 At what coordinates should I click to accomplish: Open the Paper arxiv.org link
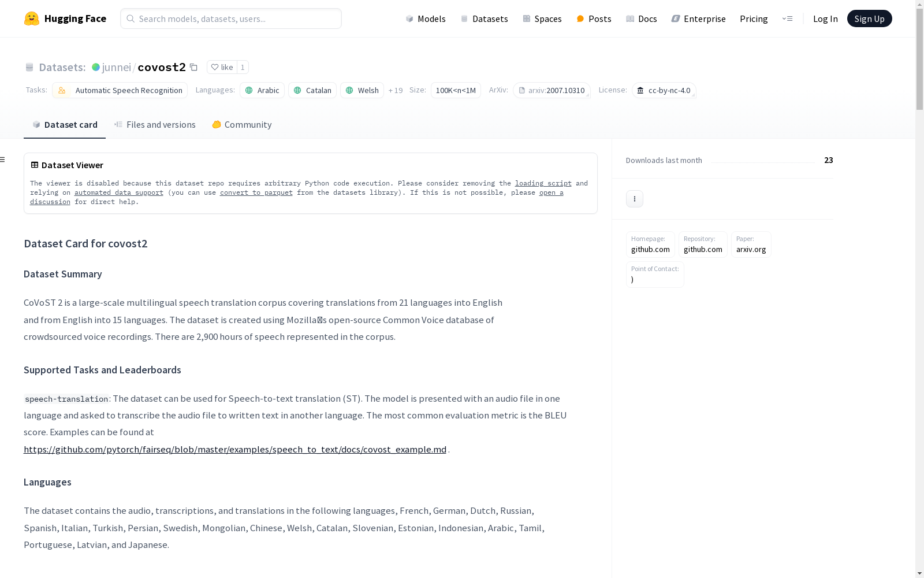tap(751, 244)
